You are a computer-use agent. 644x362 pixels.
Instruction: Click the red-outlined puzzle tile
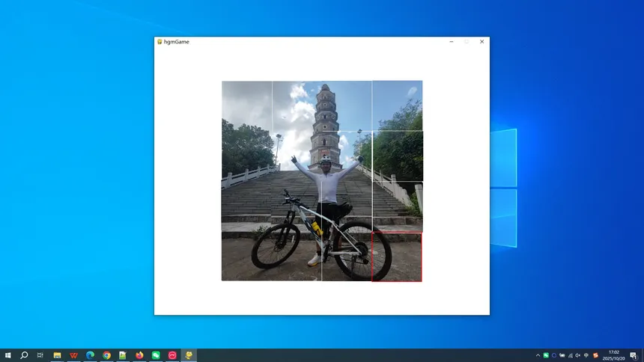397,257
